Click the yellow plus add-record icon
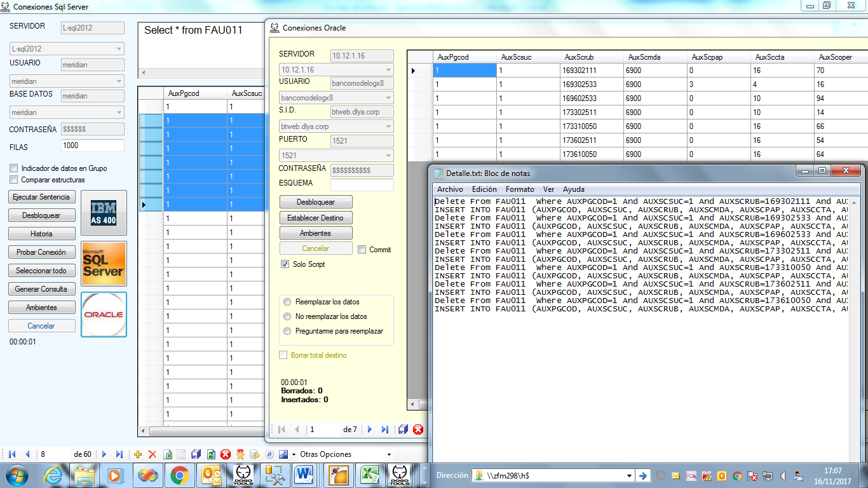This screenshot has height=488, width=868. click(138, 454)
